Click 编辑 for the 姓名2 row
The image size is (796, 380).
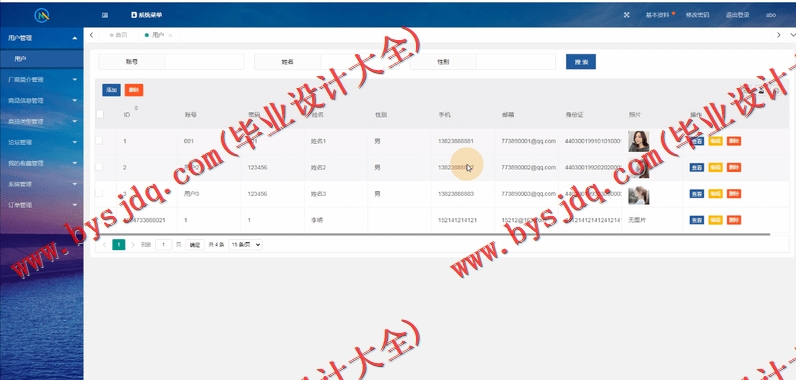pos(715,167)
